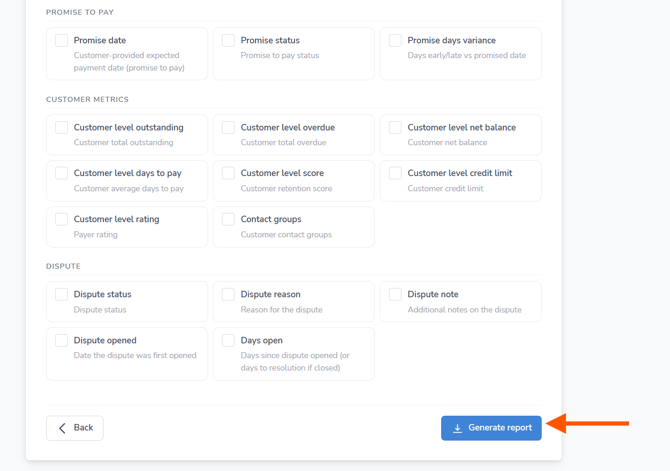Click the left chevron icon beside Back
The width and height of the screenshot is (670, 471).
(x=62, y=428)
